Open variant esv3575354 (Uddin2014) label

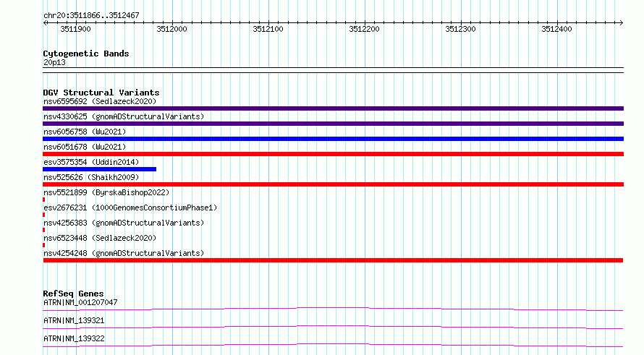click(91, 162)
